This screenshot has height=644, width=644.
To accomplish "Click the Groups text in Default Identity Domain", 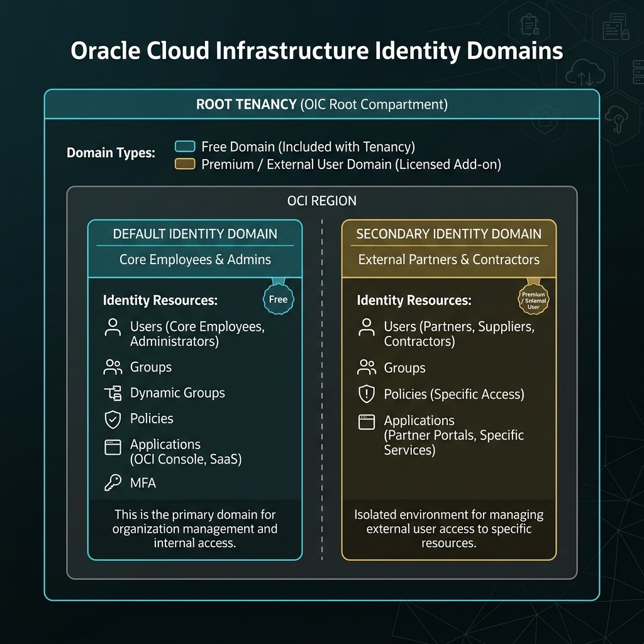I will 151,367.
